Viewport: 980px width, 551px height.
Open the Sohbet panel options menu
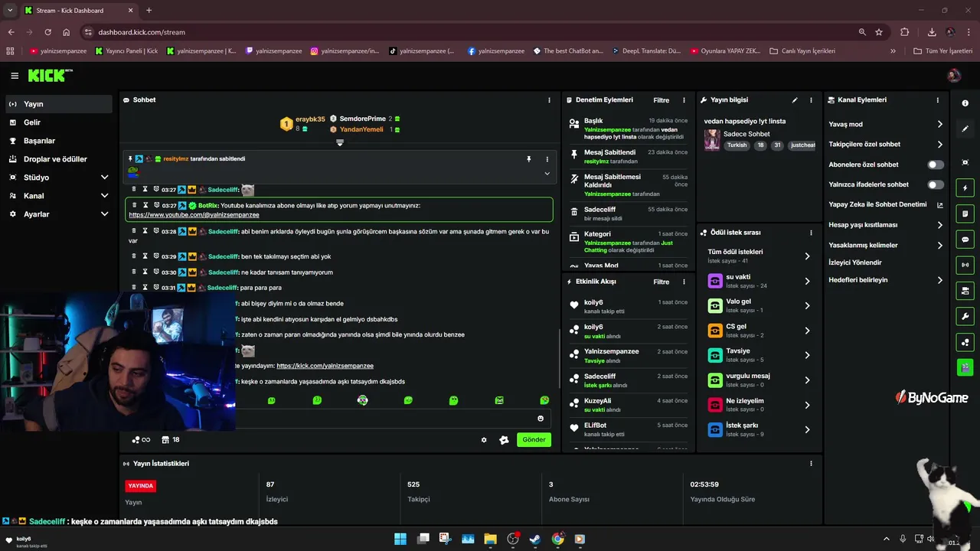549,100
